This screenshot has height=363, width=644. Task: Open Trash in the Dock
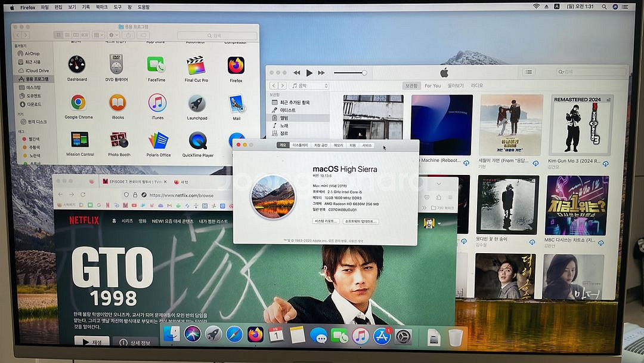point(455,337)
